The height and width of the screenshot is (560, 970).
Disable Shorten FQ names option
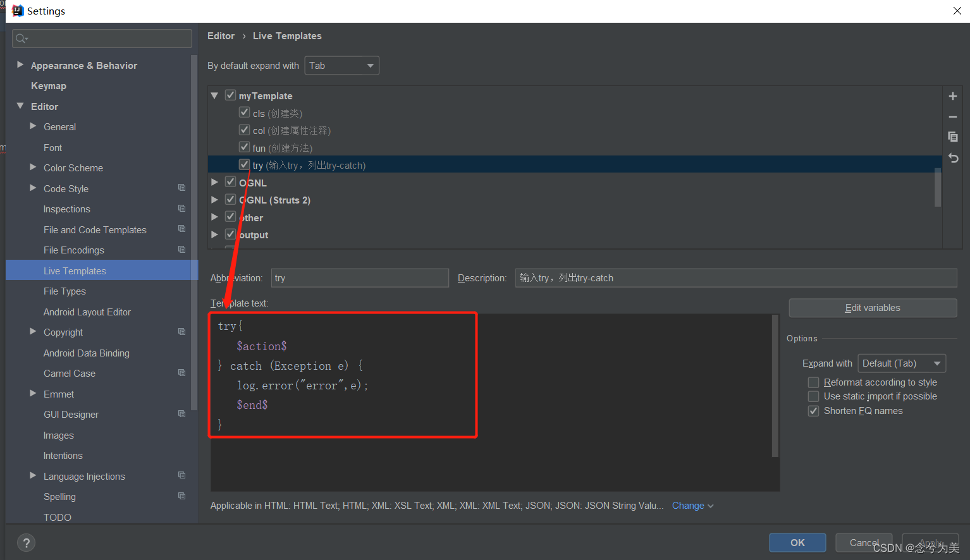coord(813,411)
